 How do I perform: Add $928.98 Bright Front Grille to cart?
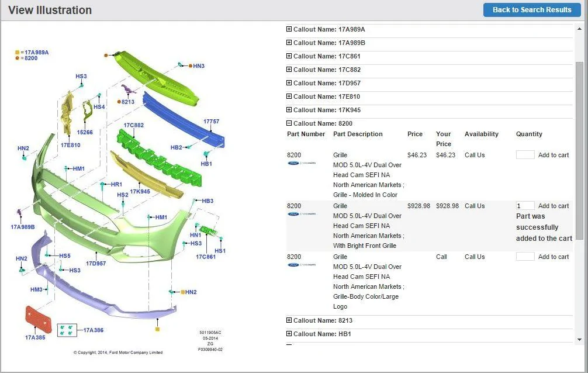pyautogui.click(x=554, y=206)
